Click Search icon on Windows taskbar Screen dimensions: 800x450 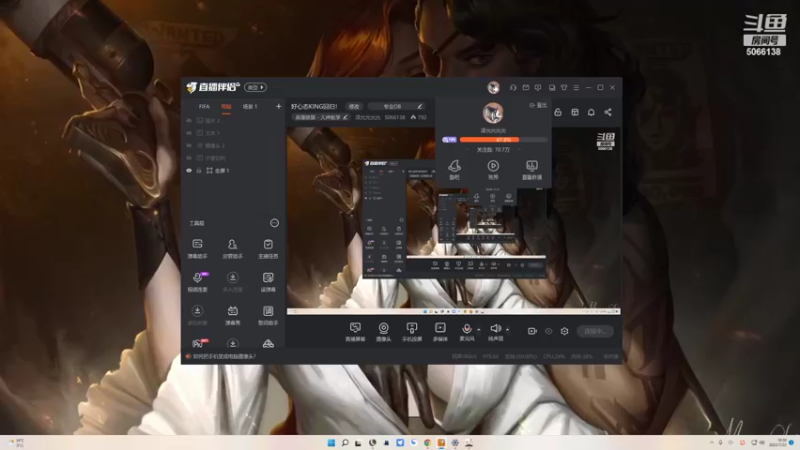(345, 442)
